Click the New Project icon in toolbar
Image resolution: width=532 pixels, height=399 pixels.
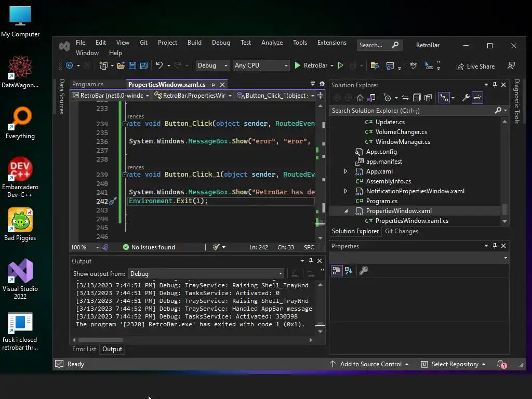pyautogui.click(x=103, y=65)
